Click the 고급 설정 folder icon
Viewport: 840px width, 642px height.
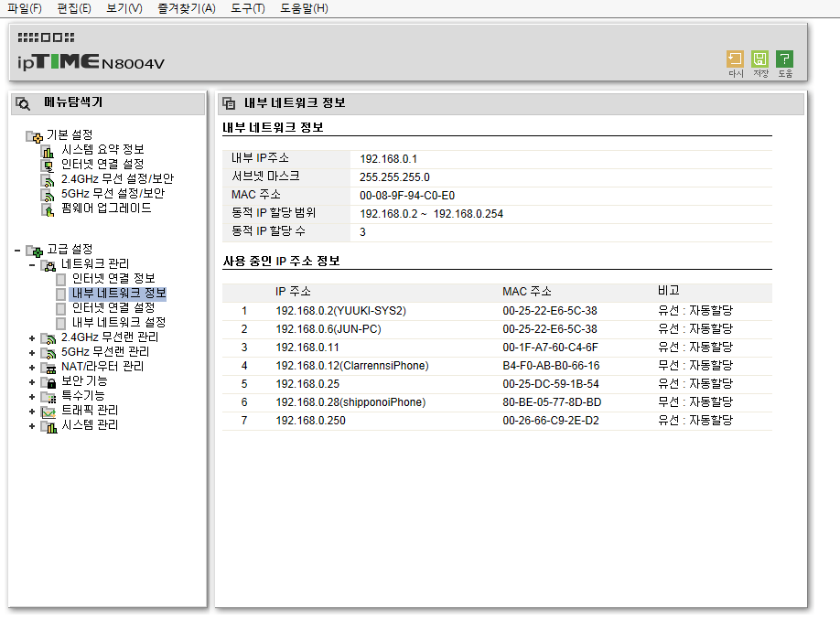(34, 251)
